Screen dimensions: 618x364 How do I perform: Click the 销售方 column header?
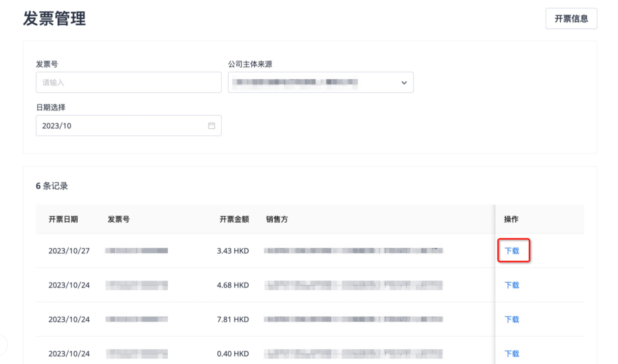tap(277, 219)
